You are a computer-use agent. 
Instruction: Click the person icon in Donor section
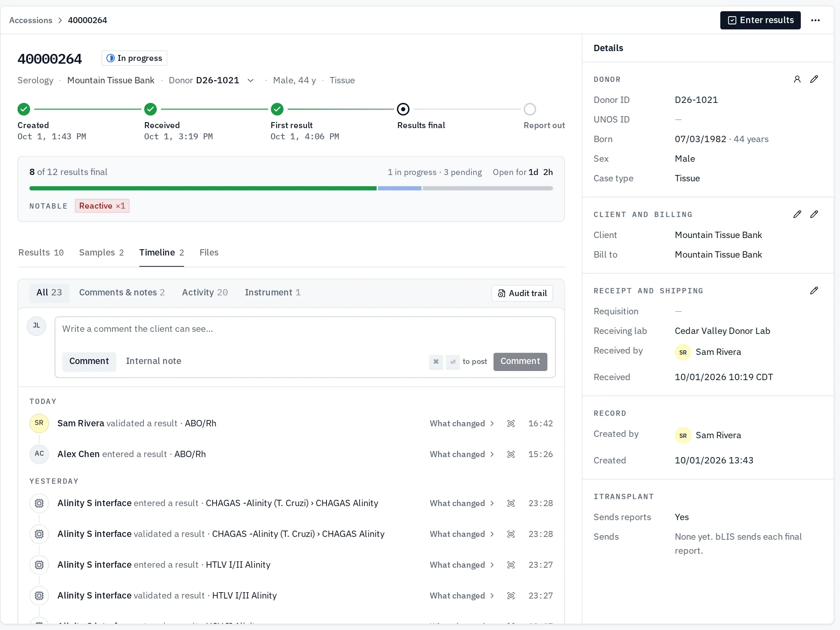click(x=797, y=79)
